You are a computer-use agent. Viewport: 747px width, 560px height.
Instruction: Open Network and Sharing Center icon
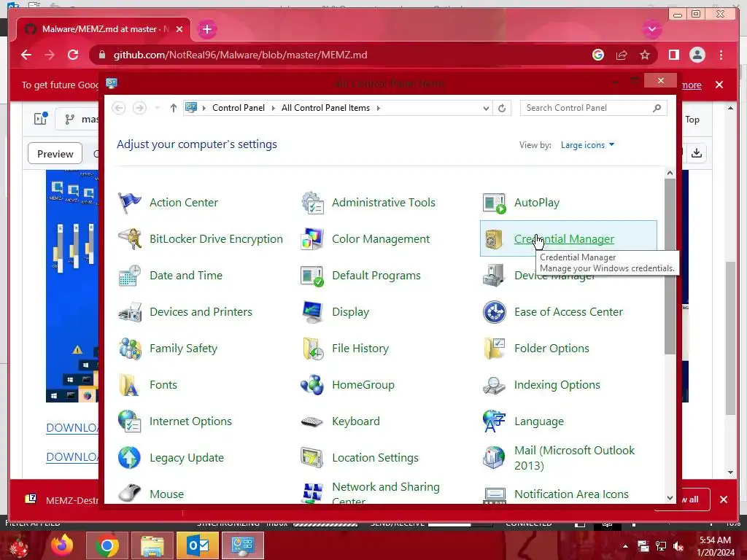pyautogui.click(x=312, y=494)
